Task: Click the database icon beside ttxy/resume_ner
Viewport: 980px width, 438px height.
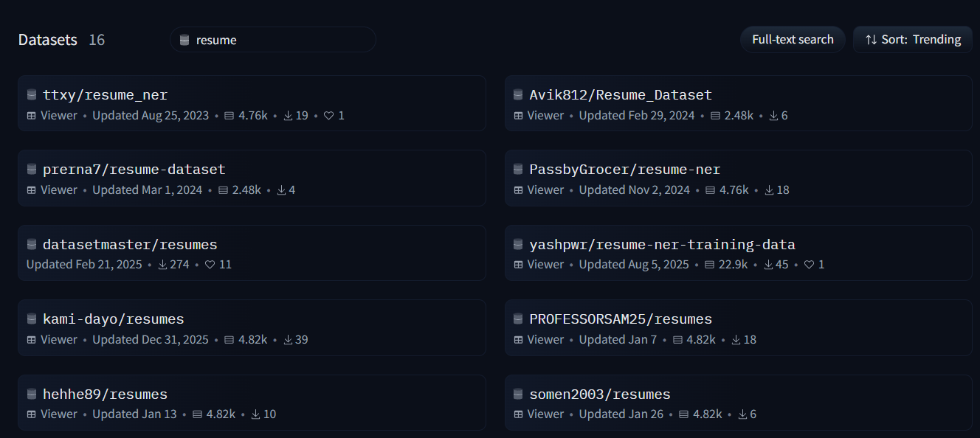Action: click(32, 94)
